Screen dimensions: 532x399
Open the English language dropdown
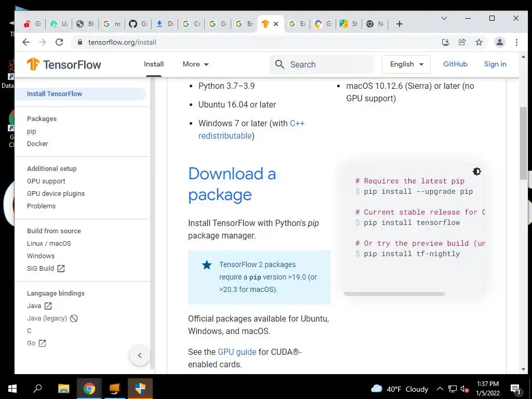406,64
